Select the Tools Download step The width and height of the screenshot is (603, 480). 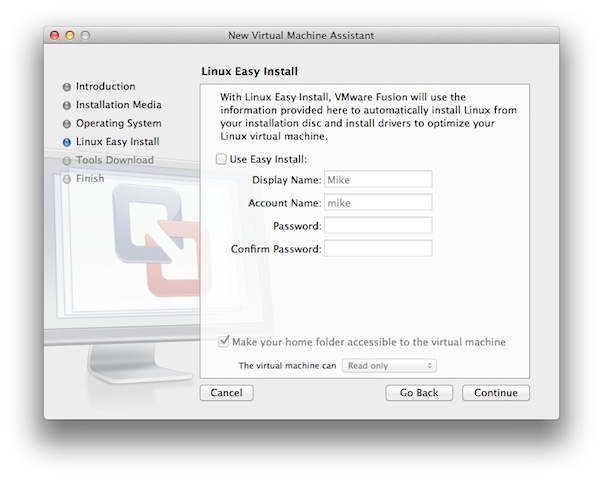point(115,160)
